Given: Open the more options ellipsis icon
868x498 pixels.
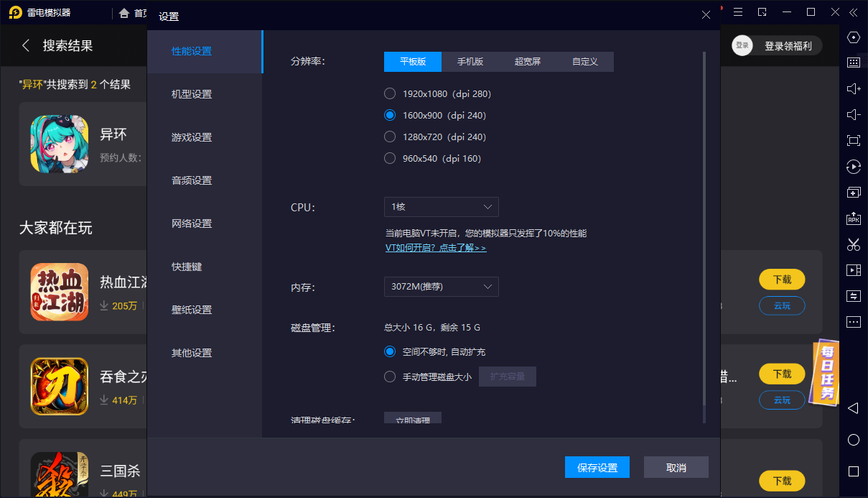Looking at the screenshot, I should coord(853,322).
